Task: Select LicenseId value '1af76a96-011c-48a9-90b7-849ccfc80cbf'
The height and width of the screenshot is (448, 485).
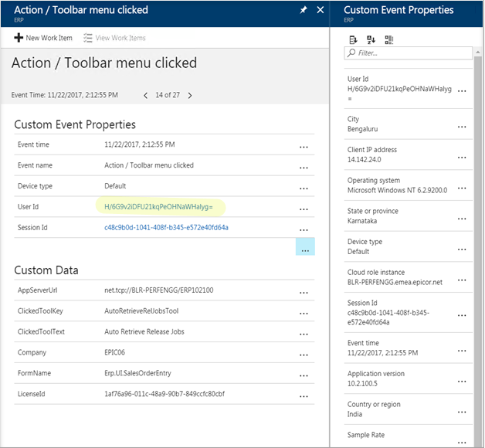Action: 164,394
